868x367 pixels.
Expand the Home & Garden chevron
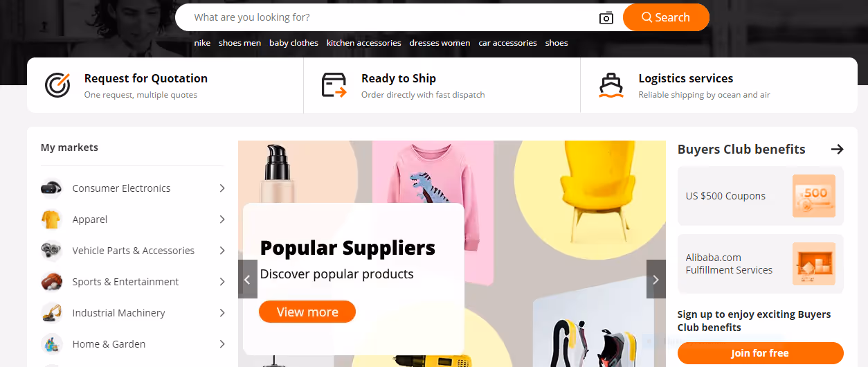pos(222,344)
